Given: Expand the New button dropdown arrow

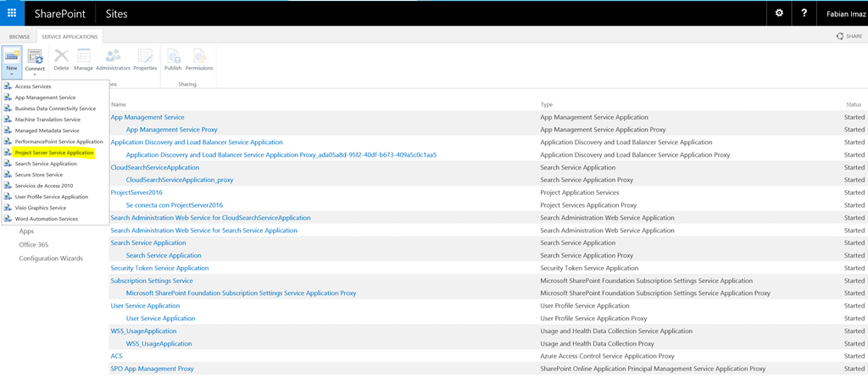Looking at the screenshot, I should [12, 75].
